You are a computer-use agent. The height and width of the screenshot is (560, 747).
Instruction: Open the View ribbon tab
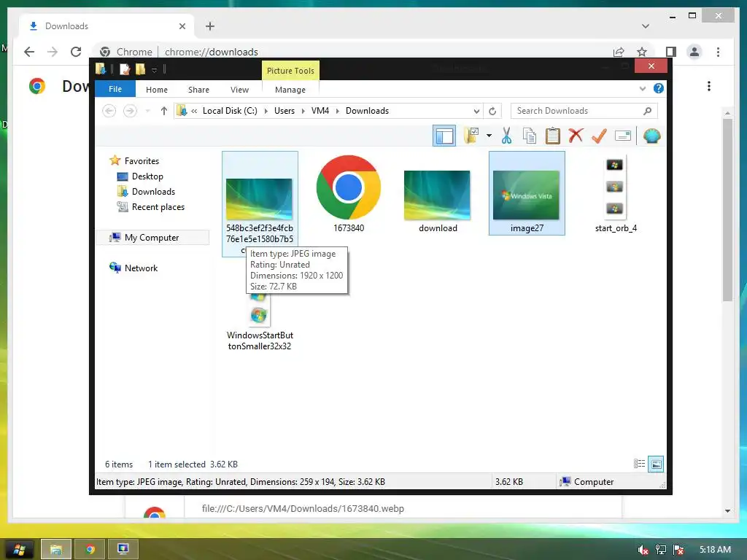click(x=239, y=90)
